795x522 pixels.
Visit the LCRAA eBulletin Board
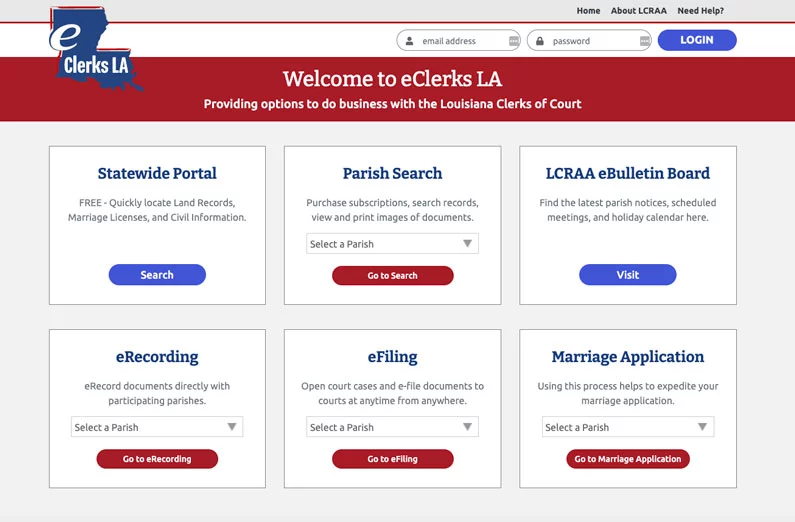[x=627, y=275]
